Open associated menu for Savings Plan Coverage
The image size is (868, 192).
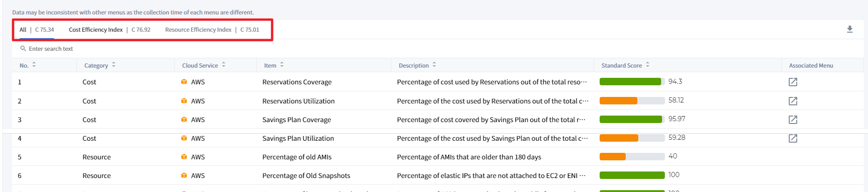coord(793,120)
